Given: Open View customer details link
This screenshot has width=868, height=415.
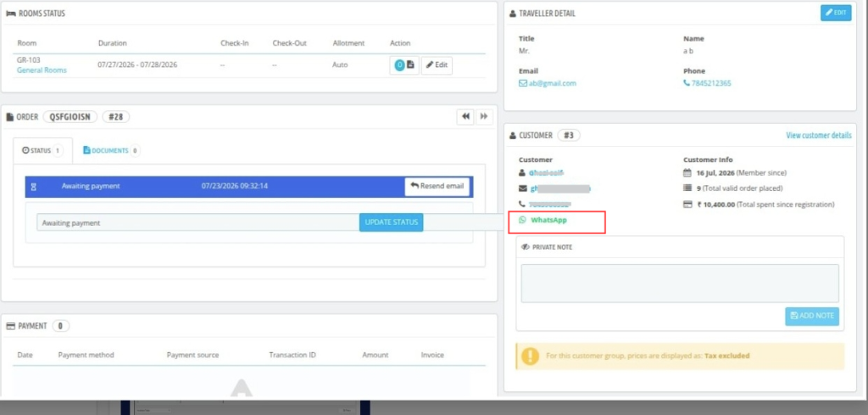Looking at the screenshot, I should [x=819, y=136].
